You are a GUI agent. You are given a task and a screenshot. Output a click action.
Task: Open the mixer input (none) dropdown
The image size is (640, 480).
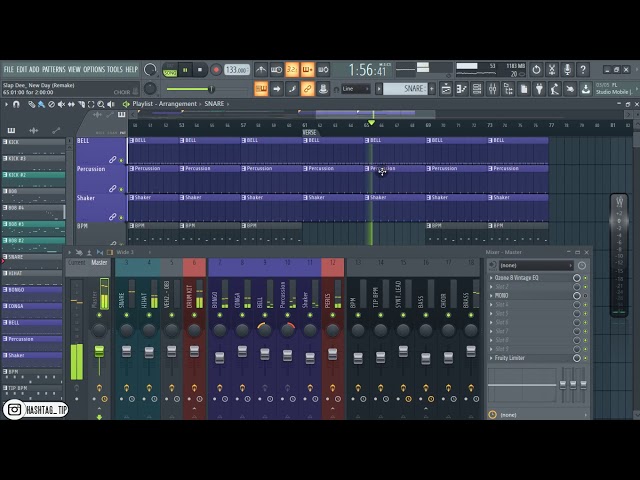(536, 266)
